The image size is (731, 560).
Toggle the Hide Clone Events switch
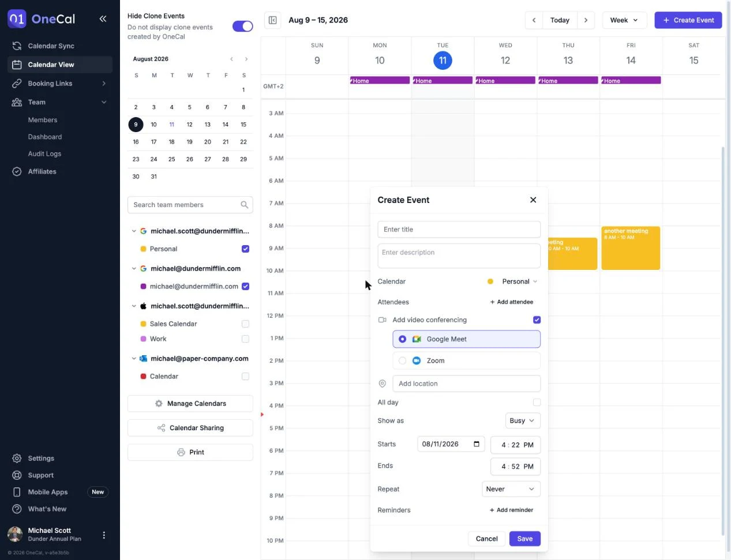point(242,27)
